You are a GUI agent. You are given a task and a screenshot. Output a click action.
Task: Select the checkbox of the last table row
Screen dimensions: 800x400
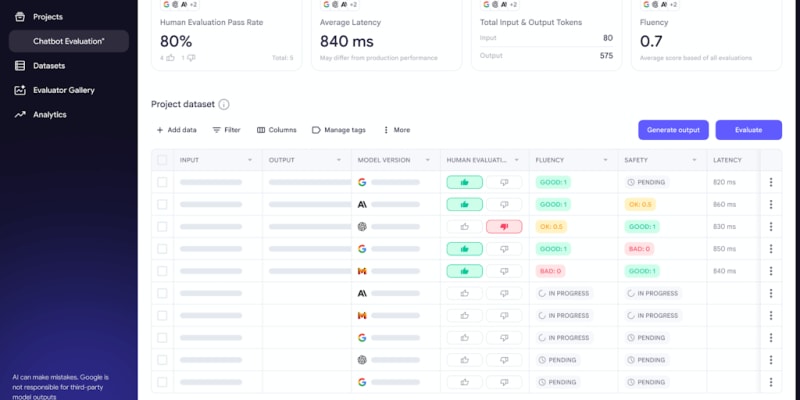click(162, 382)
